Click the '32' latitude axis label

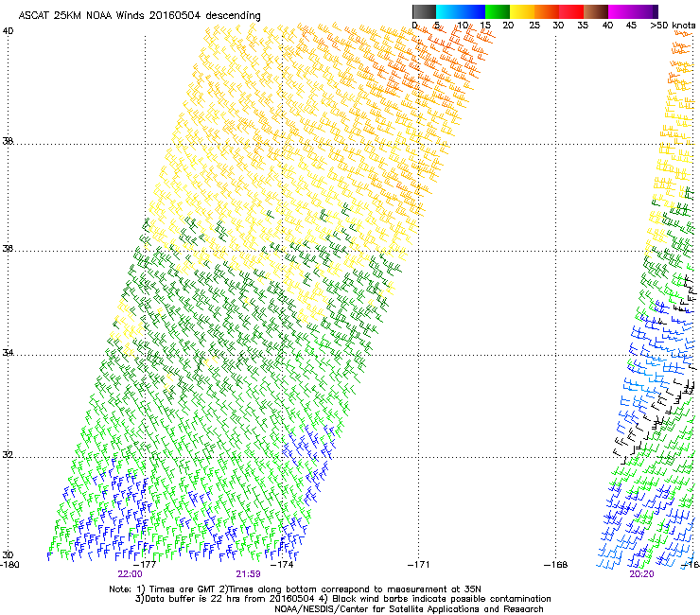click(8, 455)
